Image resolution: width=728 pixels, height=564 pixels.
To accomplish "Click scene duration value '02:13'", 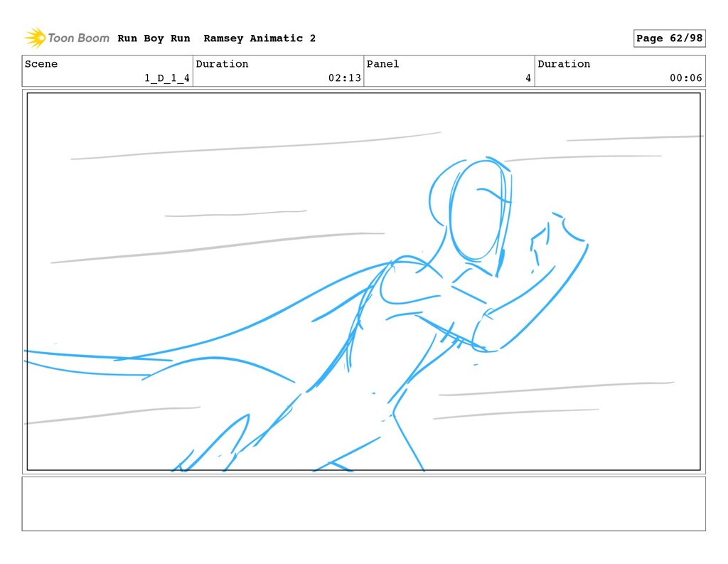I will [x=345, y=78].
